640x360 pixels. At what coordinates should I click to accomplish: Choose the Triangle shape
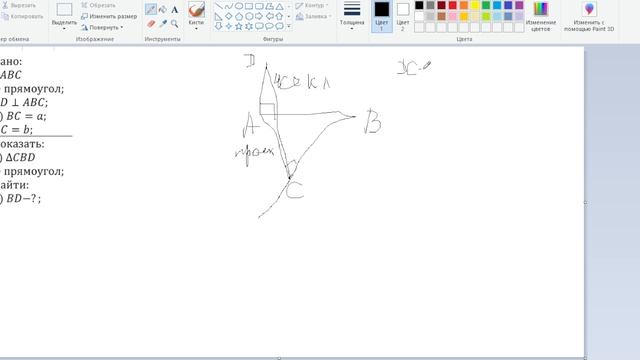[x=280, y=6]
